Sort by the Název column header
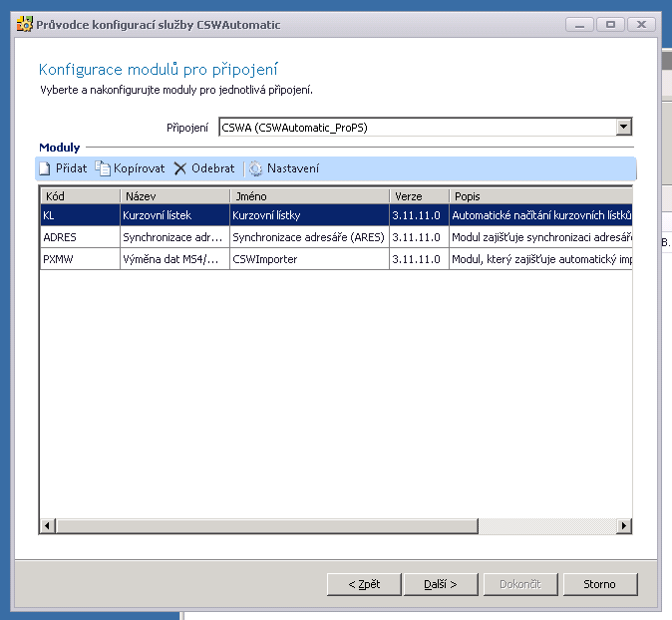This screenshot has width=672, height=620. [173, 196]
